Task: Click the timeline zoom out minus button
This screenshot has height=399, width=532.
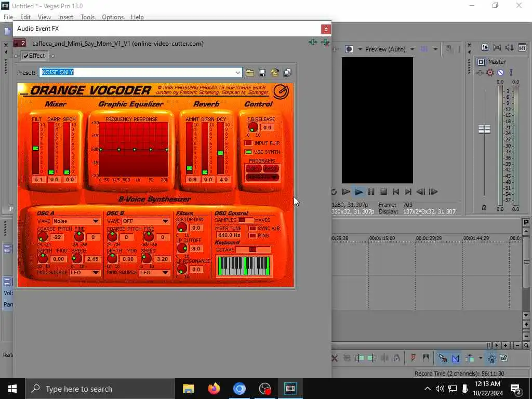Action: 517,345
